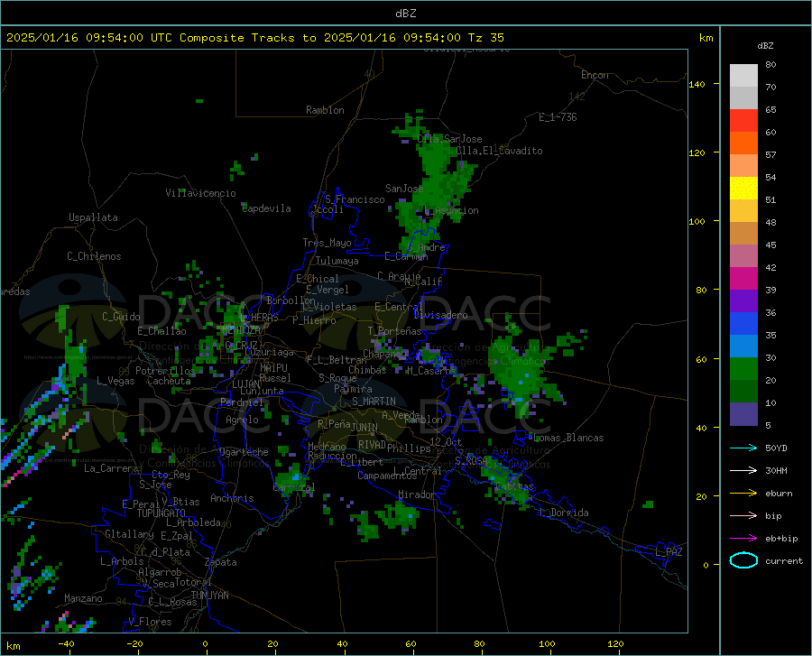Click the MAIPU map label
The width and height of the screenshot is (812, 656).
tap(273, 367)
